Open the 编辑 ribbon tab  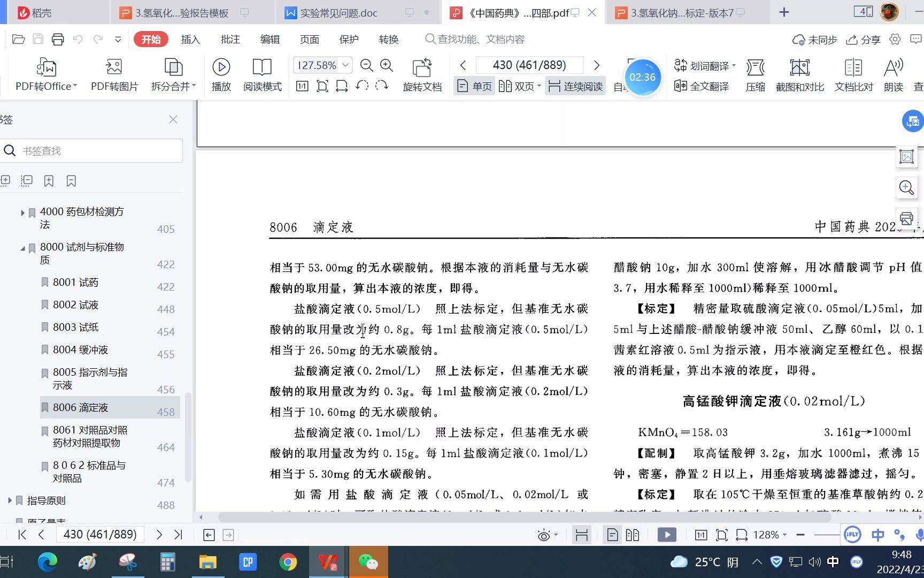point(269,39)
